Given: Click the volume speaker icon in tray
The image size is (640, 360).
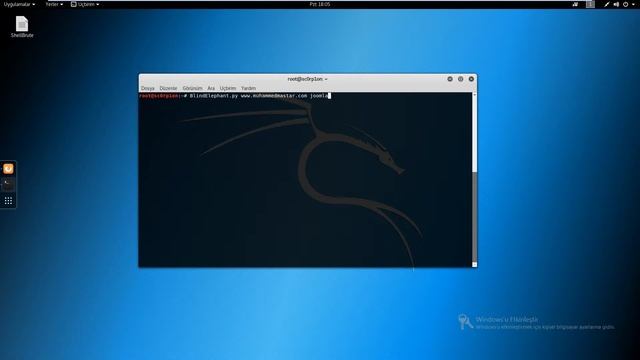Looking at the screenshot, I should (616, 4).
